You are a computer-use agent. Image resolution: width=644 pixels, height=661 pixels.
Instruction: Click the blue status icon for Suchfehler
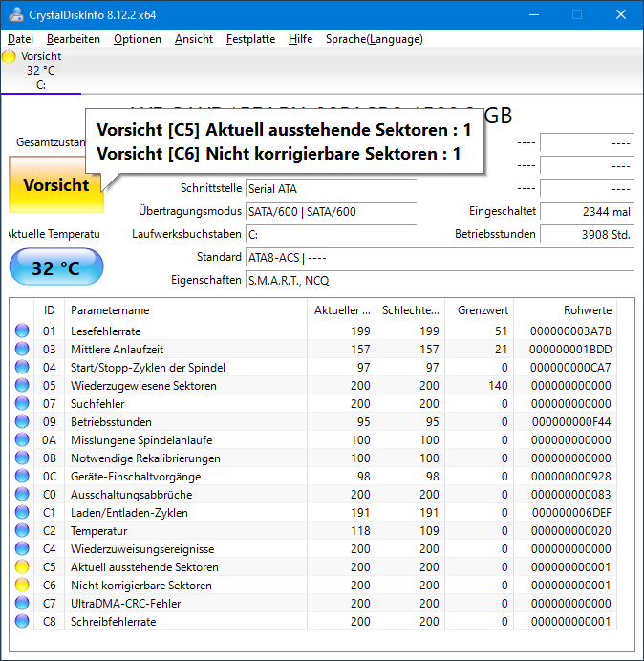(x=22, y=403)
